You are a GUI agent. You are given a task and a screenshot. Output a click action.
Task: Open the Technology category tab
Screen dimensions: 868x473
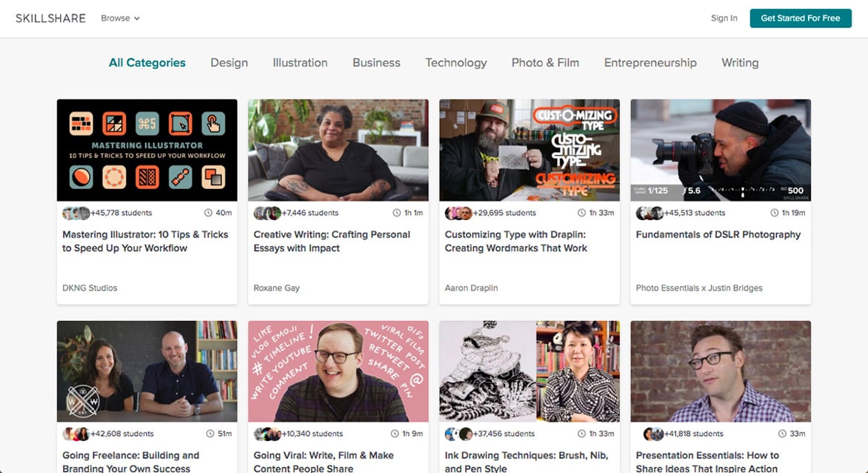coord(456,63)
